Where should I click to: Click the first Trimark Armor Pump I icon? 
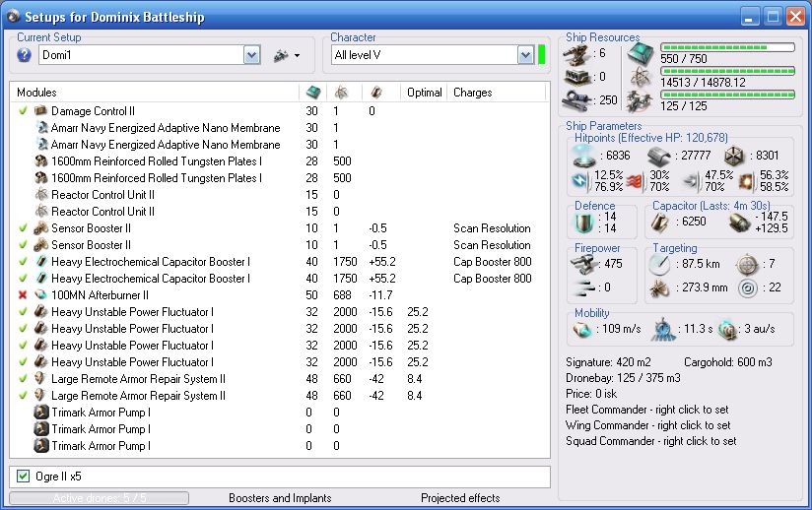pyautogui.click(x=41, y=413)
